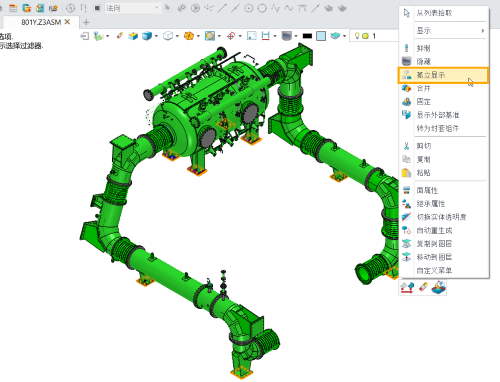Click the list/document icon at top left
500x382 pixels.
(x=13, y=8)
